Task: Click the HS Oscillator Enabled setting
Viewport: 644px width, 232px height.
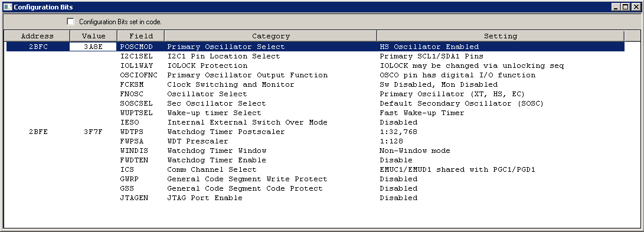Action: click(429, 47)
